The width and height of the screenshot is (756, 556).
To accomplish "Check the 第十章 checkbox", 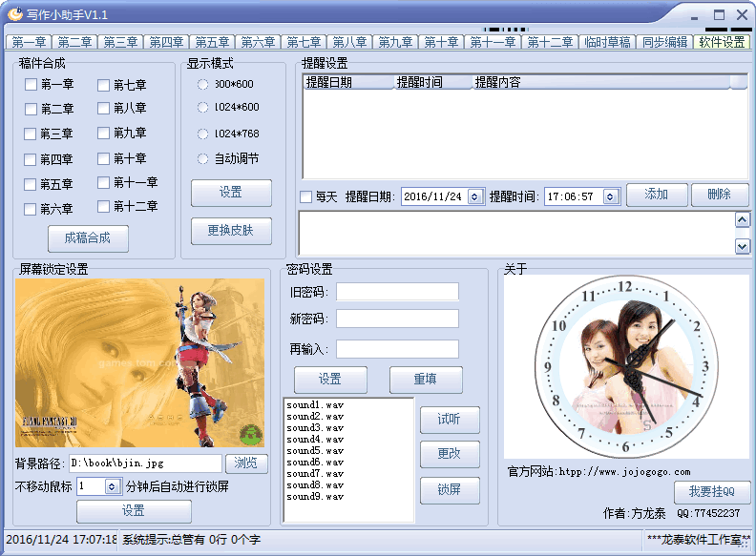I will pos(103,158).
